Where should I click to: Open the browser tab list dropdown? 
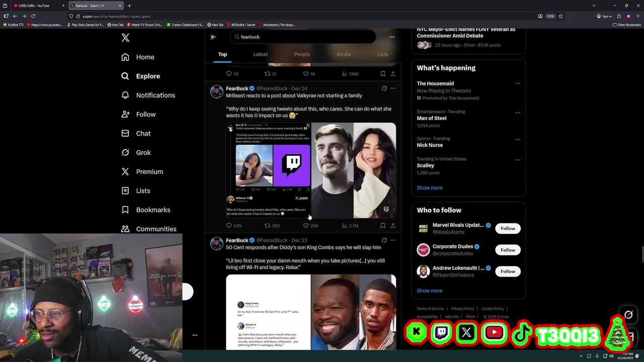pyautogui.click(x=594, y=6)
